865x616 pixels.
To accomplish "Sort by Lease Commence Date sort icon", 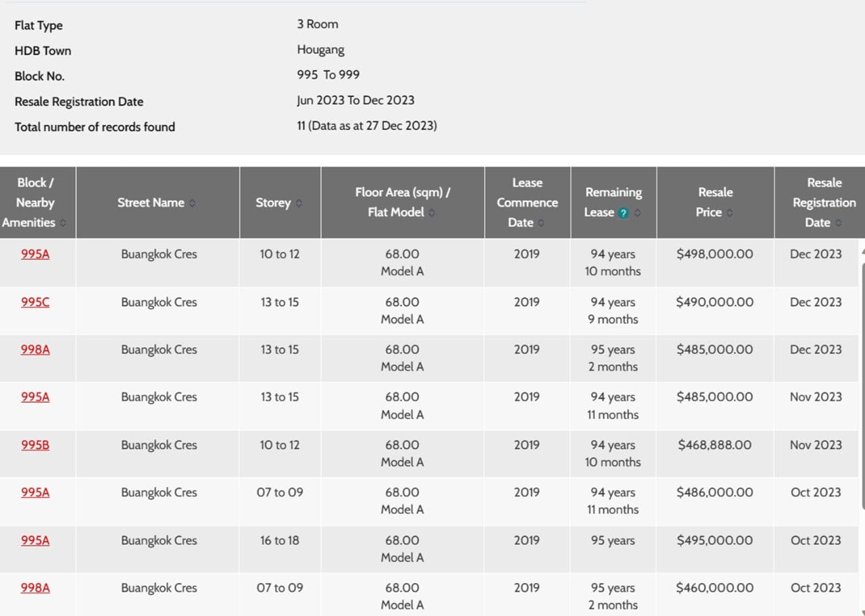I will pyautogui.click(x=540, y=223).
